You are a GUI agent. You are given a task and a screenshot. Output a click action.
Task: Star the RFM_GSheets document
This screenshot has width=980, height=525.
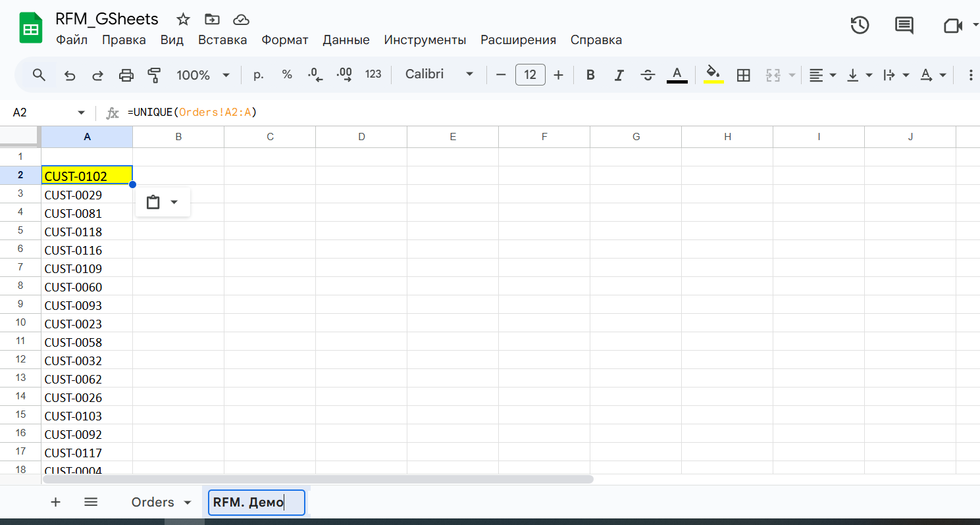183,19
